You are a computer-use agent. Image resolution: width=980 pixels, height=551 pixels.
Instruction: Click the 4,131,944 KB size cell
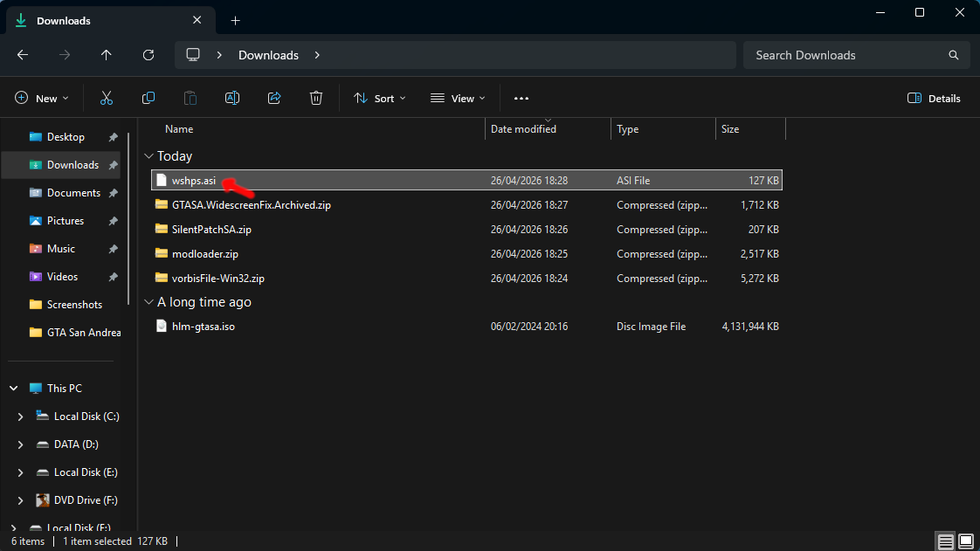[750, 326]
